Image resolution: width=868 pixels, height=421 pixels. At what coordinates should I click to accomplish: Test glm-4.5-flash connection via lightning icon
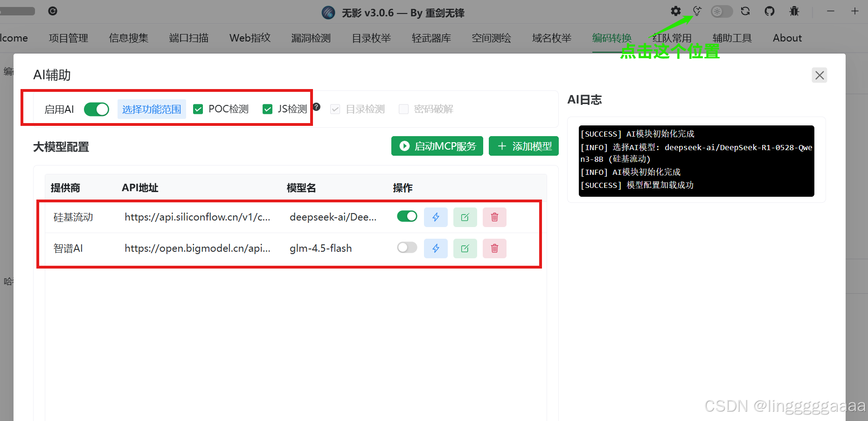click(x=435, y=248)
